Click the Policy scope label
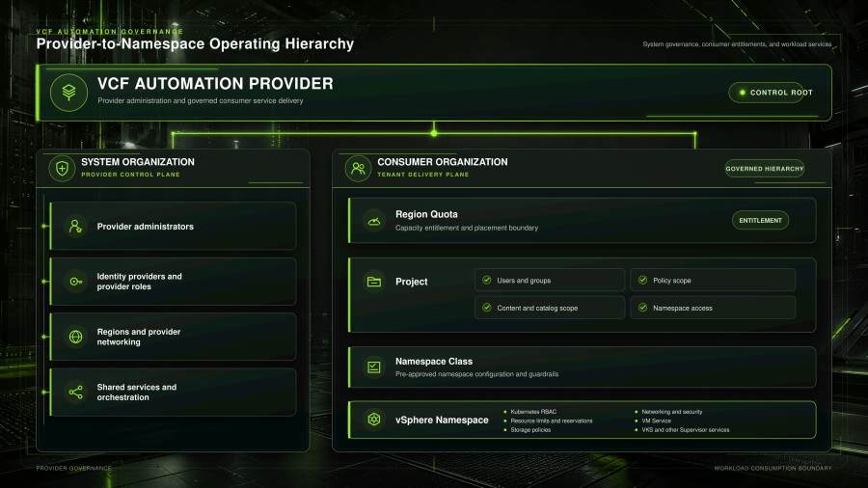The image size is (868, 488). pyautogui.click(x=671, y=281)
